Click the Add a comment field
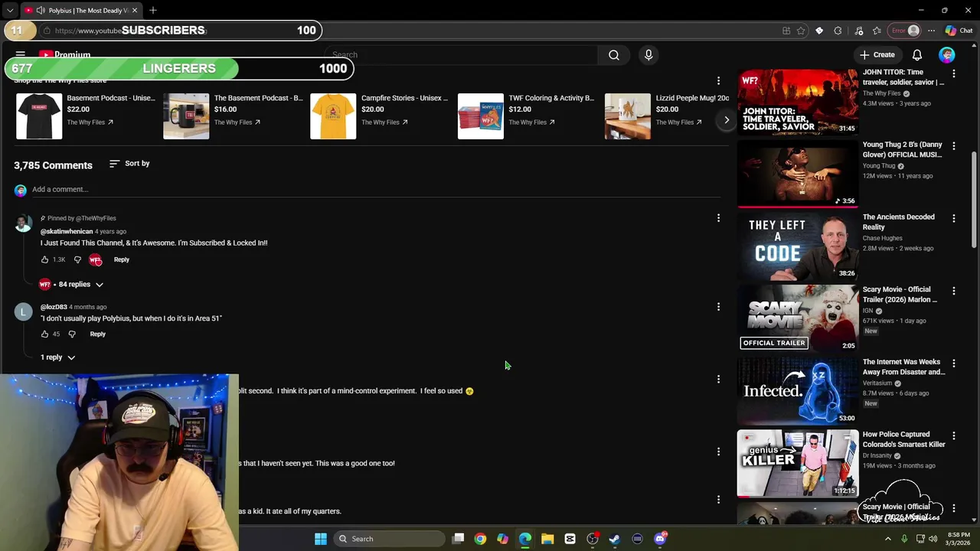The width and height of the screenshot is (980, 551). pos(375,190)
